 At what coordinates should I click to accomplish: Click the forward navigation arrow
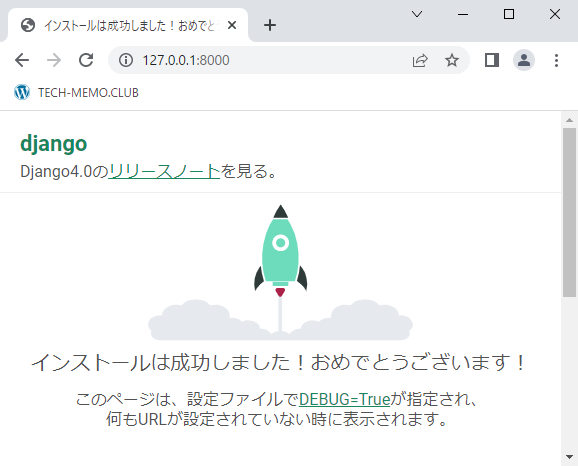54,60
